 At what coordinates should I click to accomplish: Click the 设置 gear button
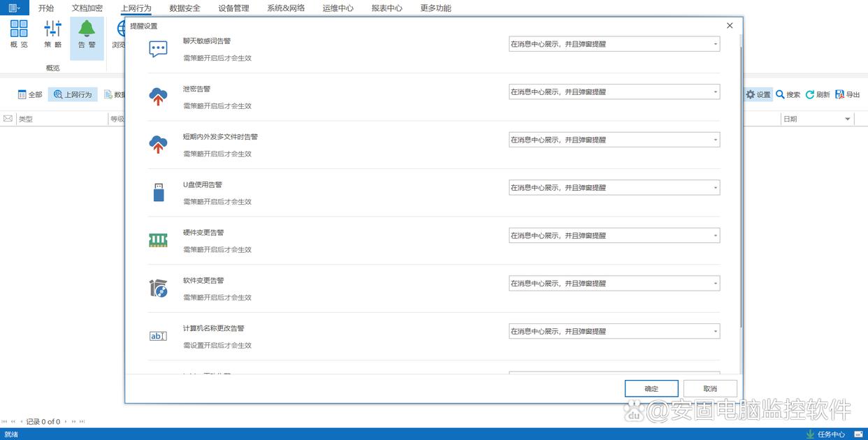[758, 94]
